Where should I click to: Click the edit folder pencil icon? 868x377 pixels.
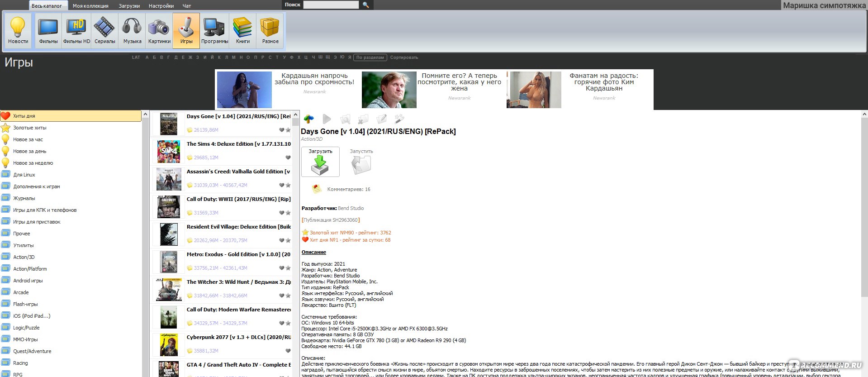381,119
